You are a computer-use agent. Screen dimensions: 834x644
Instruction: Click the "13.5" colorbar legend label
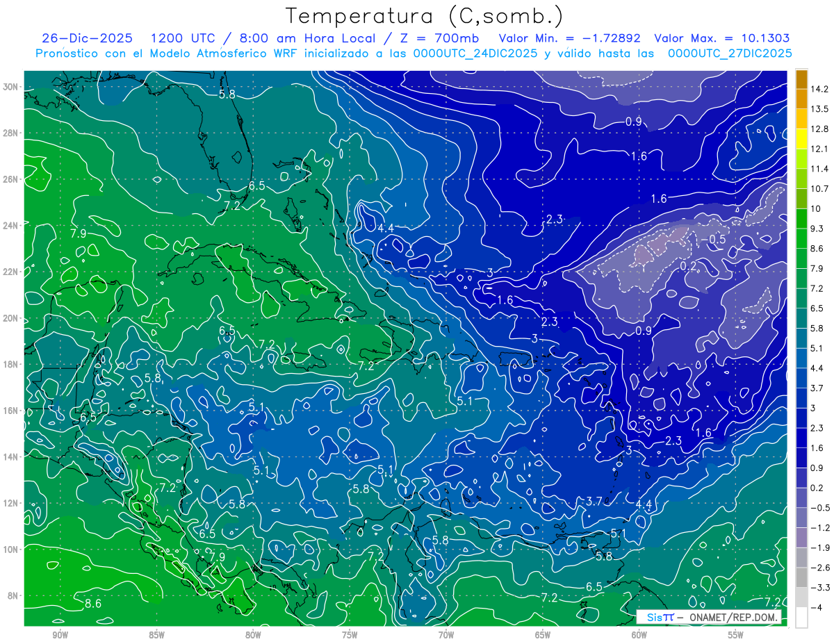[821, 109]
